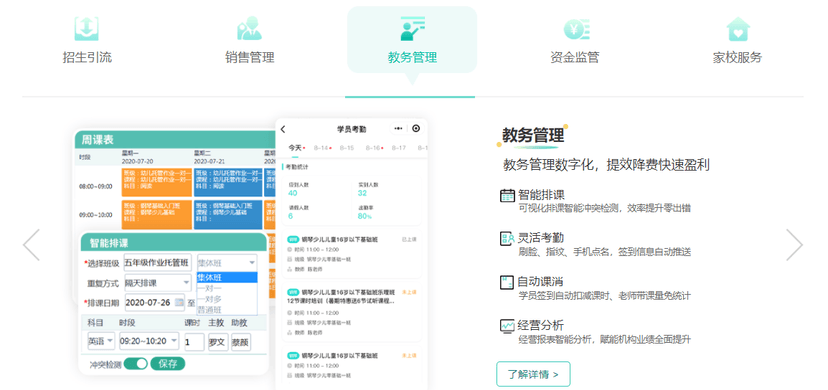This screenshot has height=390, width=828.
Task: Click the 家校服务 house heart icon
Action: [x=738, y=28]
